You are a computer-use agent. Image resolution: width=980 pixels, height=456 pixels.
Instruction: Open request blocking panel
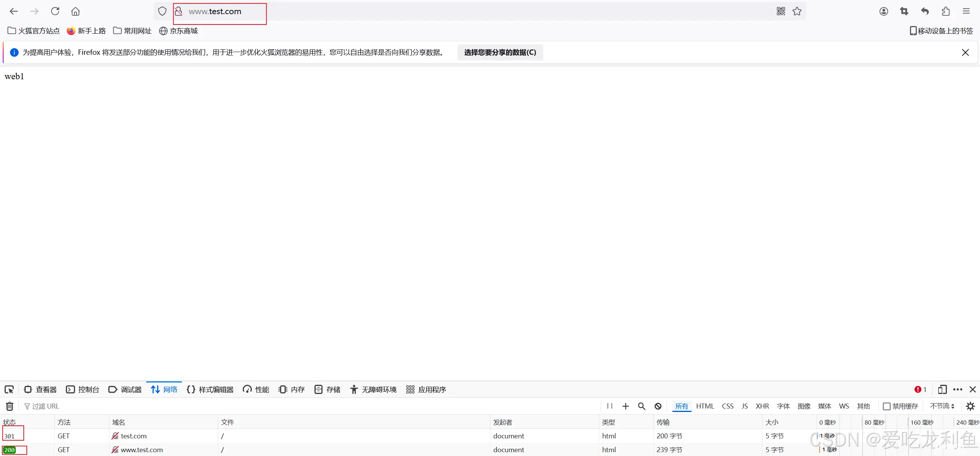click(x=658, y=406)
